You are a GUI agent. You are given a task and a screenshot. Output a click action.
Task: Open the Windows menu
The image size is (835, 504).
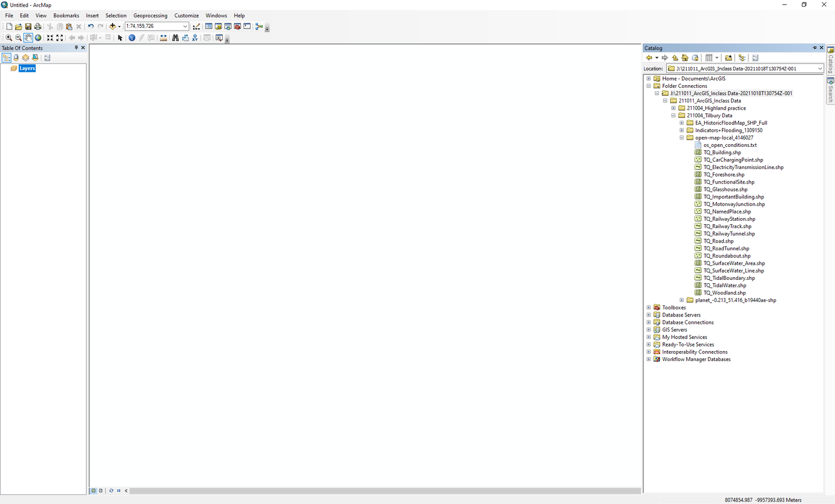click(x=216, y=16)
